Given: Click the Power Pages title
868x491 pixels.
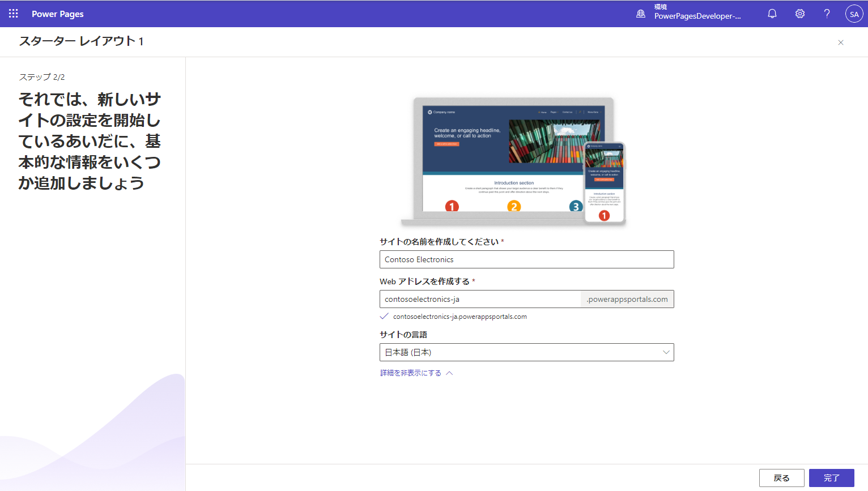Looking at the screenshot, I should [x=57, y=14].
